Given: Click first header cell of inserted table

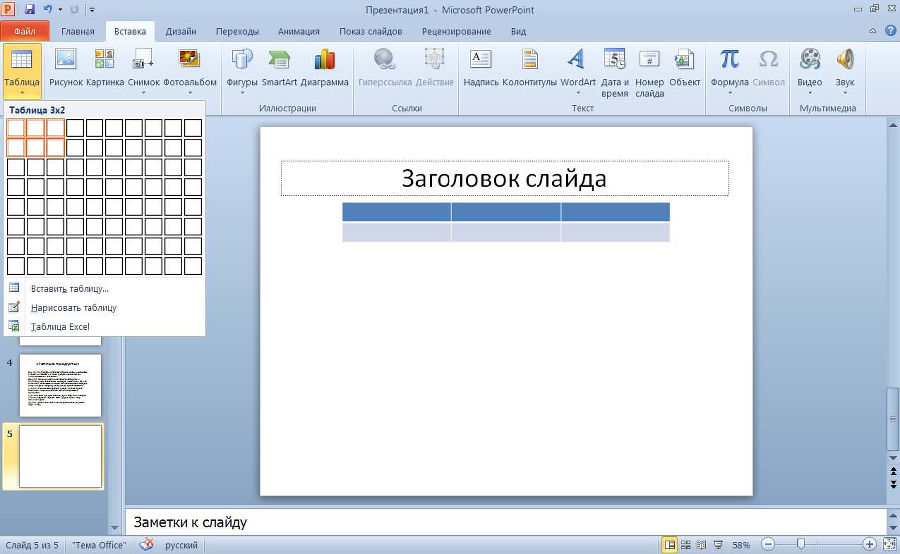Looking at the screenshot, I should pyautogui.click(x=397, y=212).
